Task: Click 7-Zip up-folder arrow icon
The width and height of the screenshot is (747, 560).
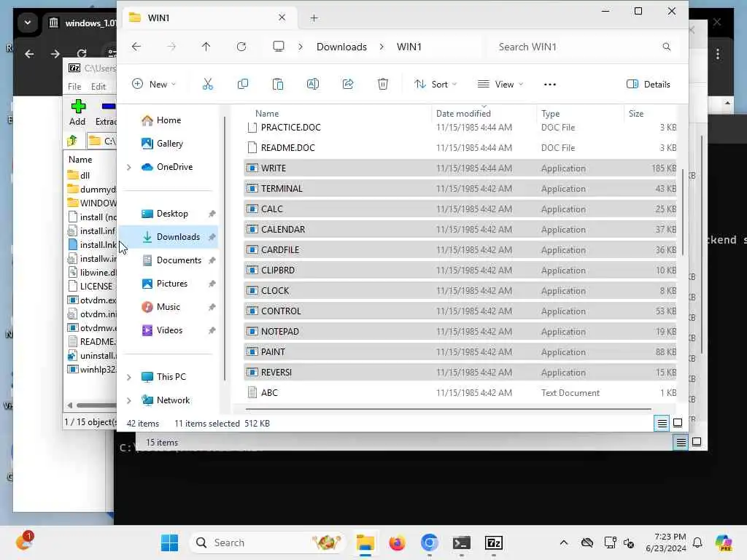Action: (72, 141)
